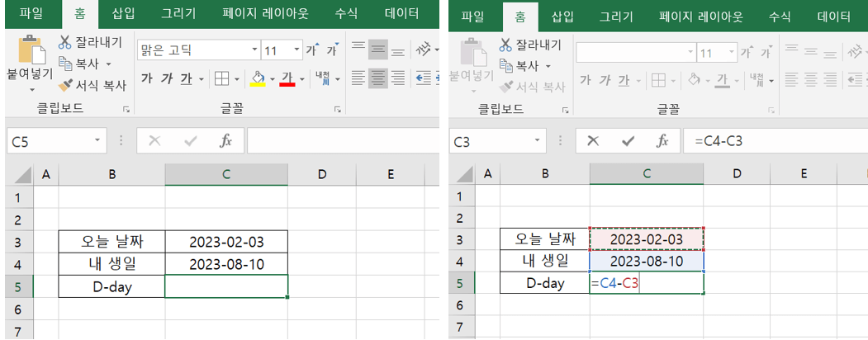The image size is (868, 340).
Task: Open fill color palette arrow, left window
Action: point(273,79)
